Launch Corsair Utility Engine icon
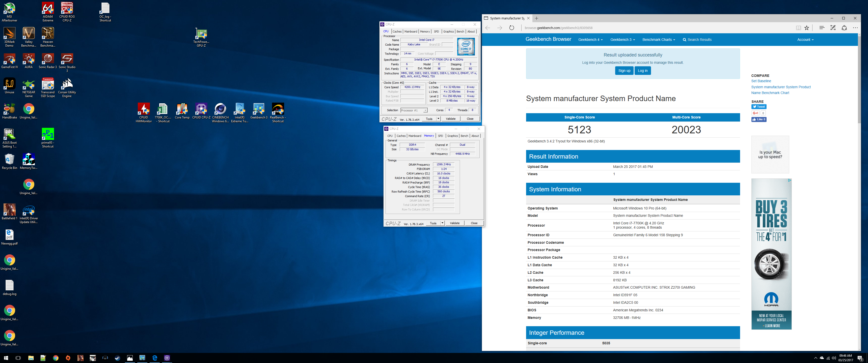This screenshot has height=363, width=868. point(67,88)
